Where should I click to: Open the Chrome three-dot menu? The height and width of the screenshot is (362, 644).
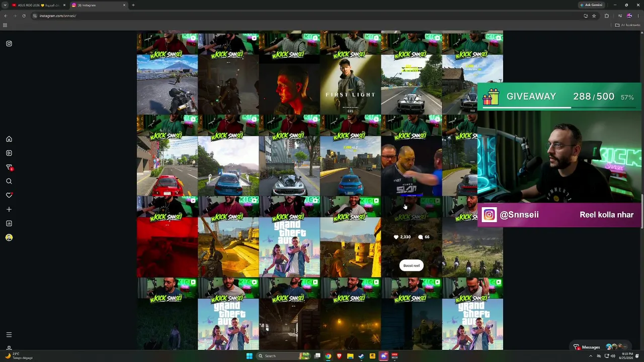[638, 16]
